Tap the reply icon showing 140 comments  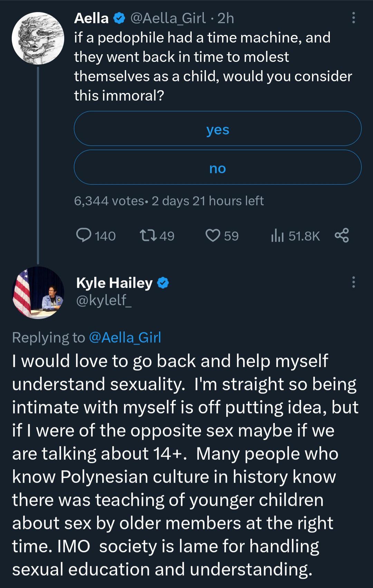click(x=84, y=235)
